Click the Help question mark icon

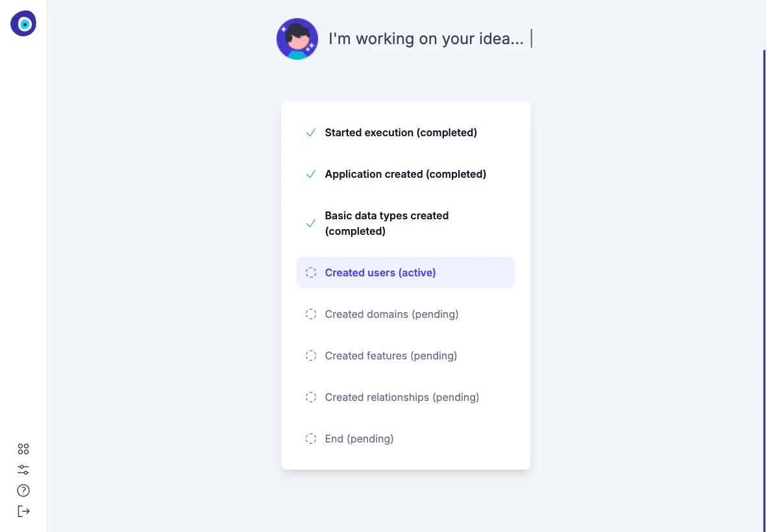click(x=23, y=490)
